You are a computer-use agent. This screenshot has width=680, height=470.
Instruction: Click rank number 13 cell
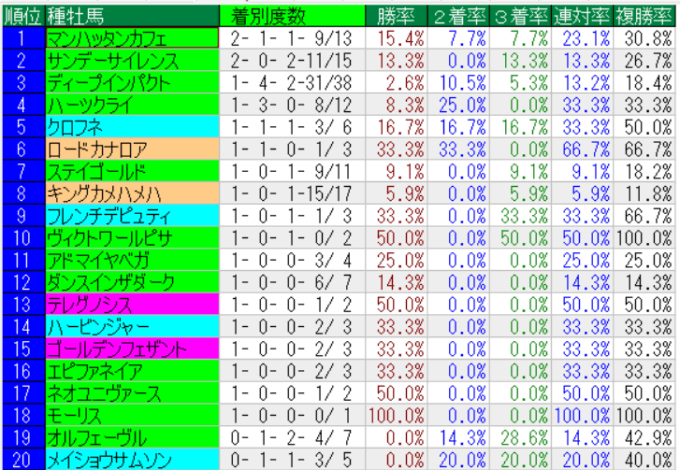tap(23, 304)
